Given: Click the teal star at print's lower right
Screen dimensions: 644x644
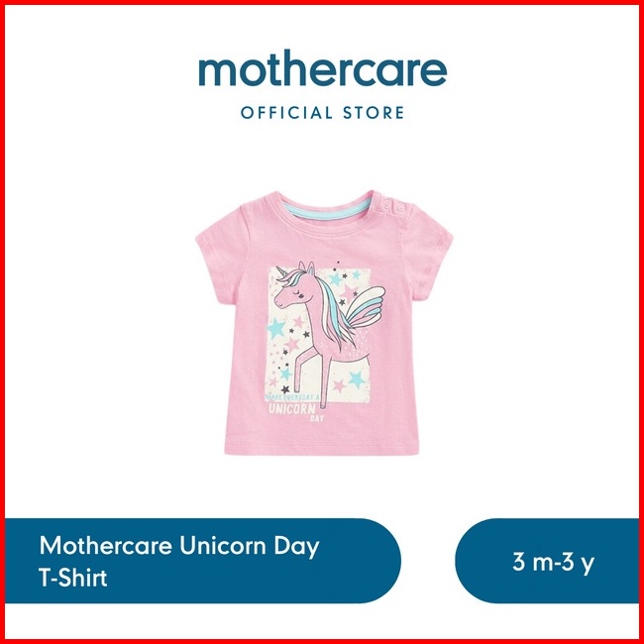Looking at the screenshot, I should (357, 378).
